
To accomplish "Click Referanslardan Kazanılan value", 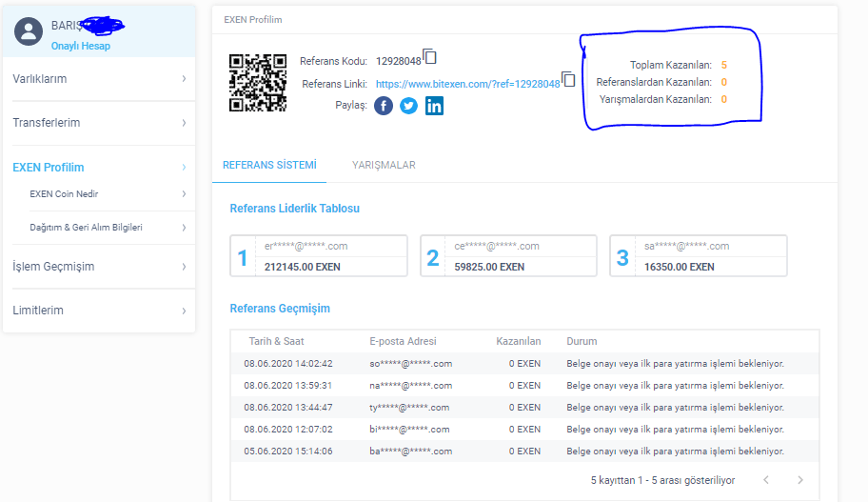I will 724,83.
